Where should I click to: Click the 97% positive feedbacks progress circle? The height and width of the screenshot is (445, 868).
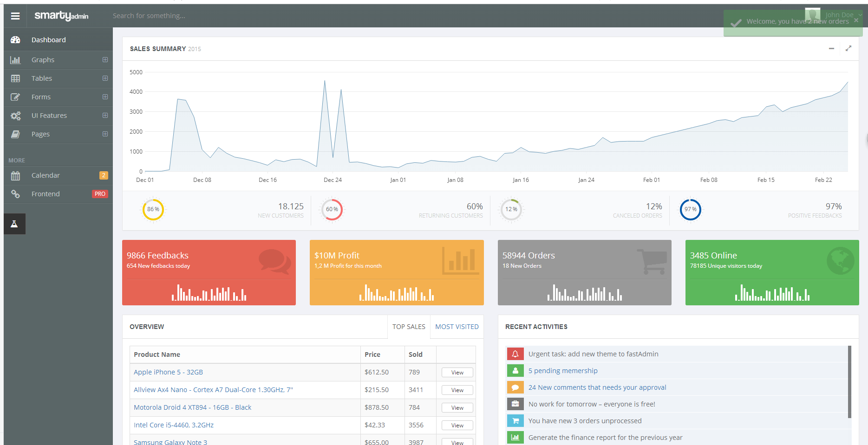click(x=690, y=209)
